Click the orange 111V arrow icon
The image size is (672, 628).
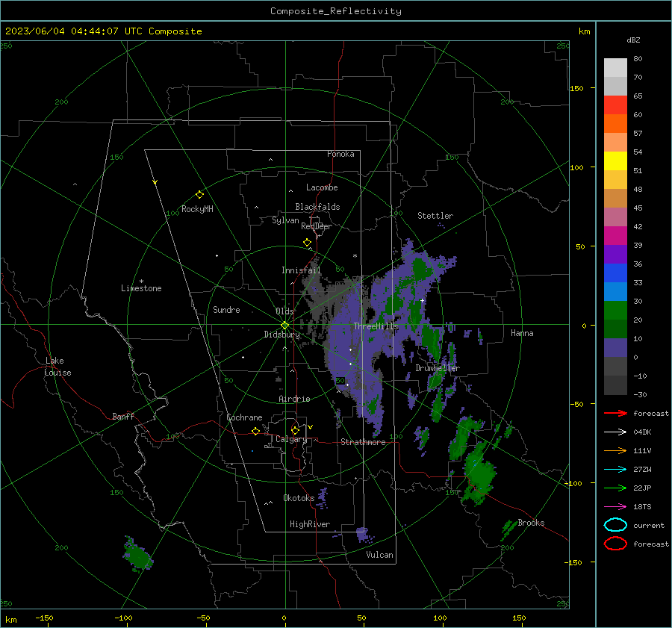[615, 450]
